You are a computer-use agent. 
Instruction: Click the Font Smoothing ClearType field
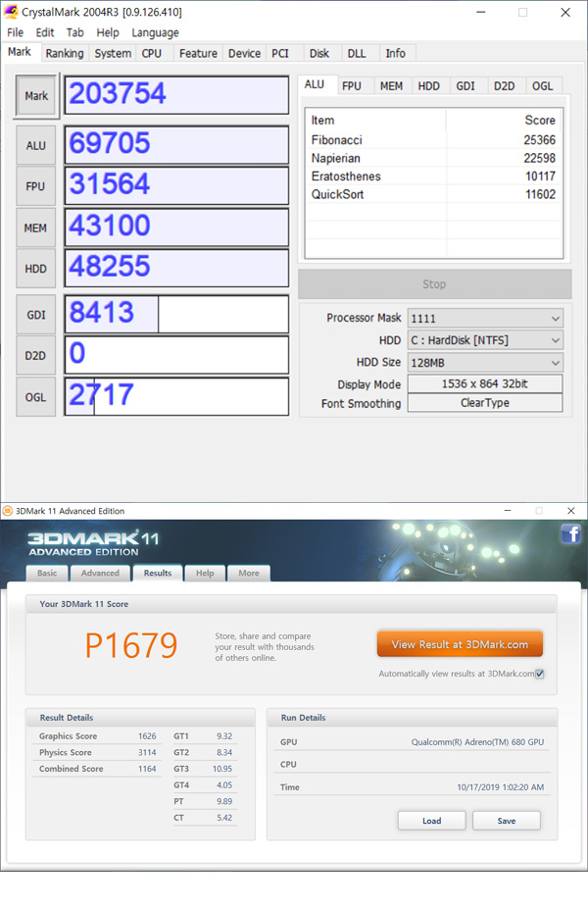485,403
